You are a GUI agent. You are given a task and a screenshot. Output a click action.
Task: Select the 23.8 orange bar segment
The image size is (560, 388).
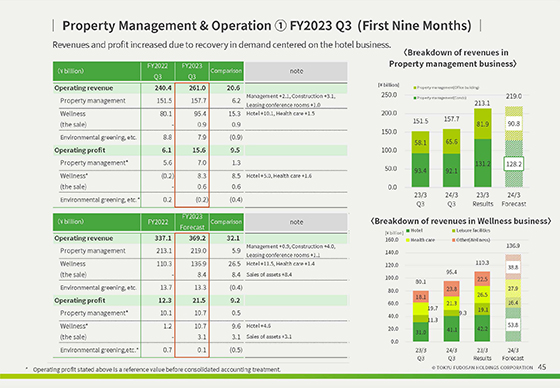(x=451, y=289)
